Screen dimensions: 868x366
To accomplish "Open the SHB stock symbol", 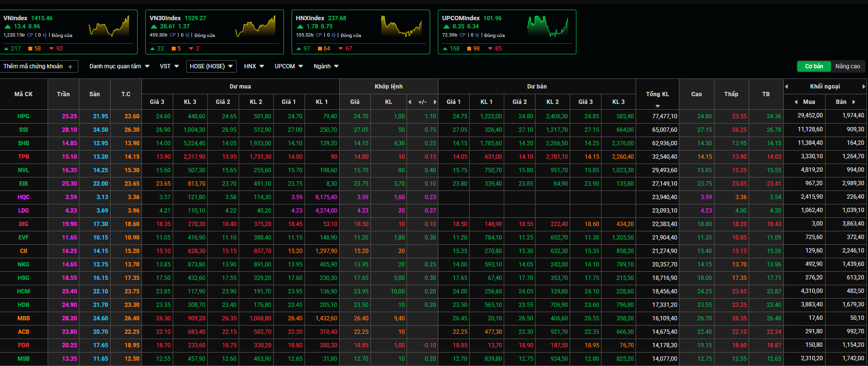I will point(24,143).
